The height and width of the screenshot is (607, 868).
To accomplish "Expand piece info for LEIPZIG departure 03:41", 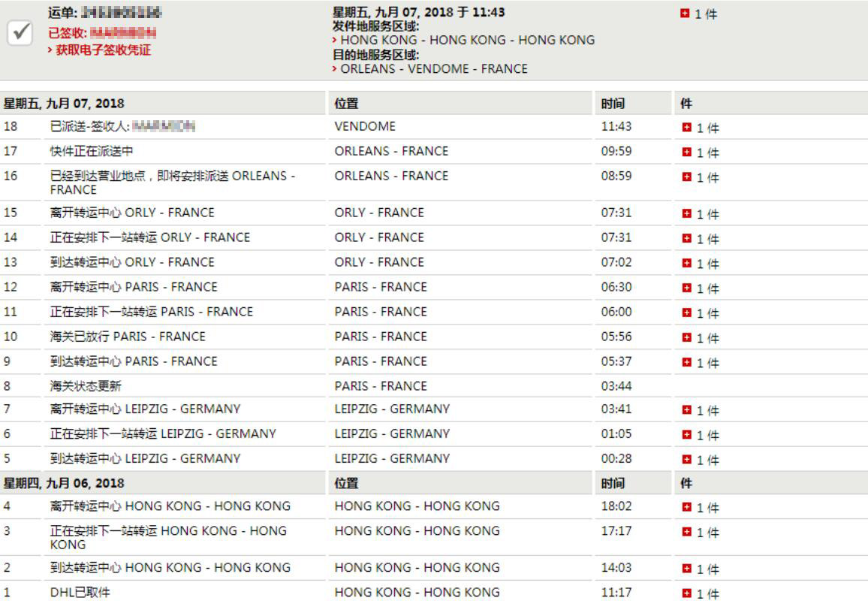I will click(687, 410).
